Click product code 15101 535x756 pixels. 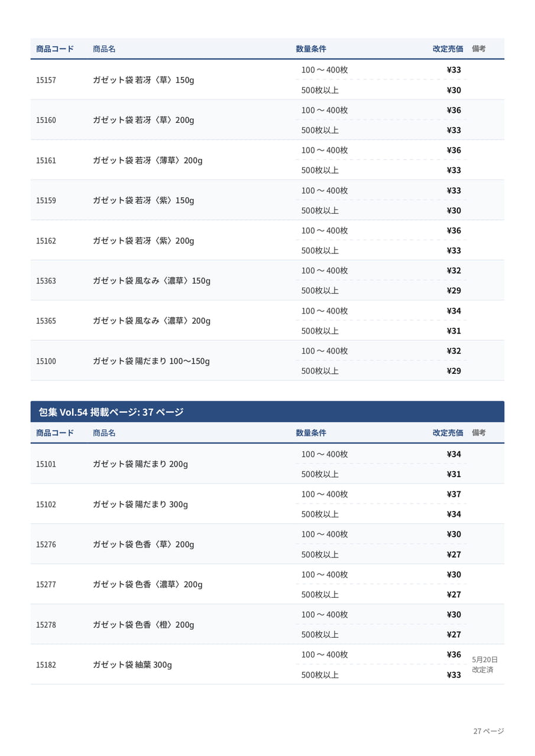point(46,464)
